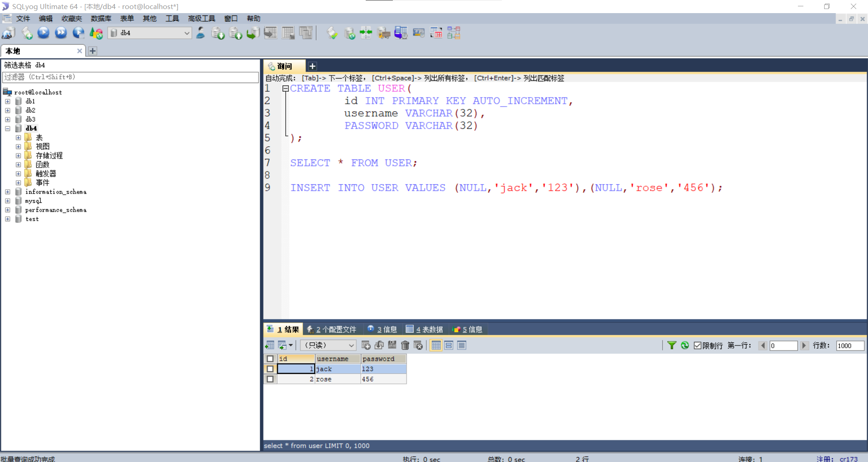Check the jack row checkbox
This screenshot has height=462, width=868.
tap(270, 369)
